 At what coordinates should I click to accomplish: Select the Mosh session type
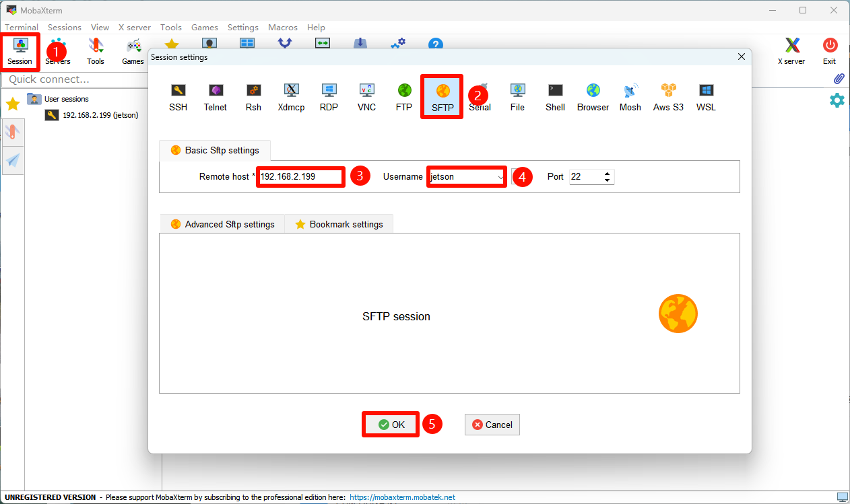[630, 98]
